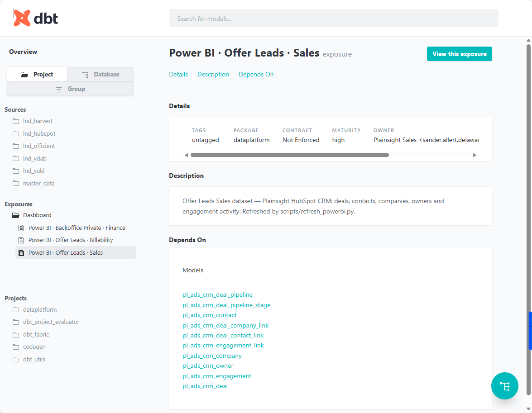Click the lnd_hubspot folder icon

16,133
